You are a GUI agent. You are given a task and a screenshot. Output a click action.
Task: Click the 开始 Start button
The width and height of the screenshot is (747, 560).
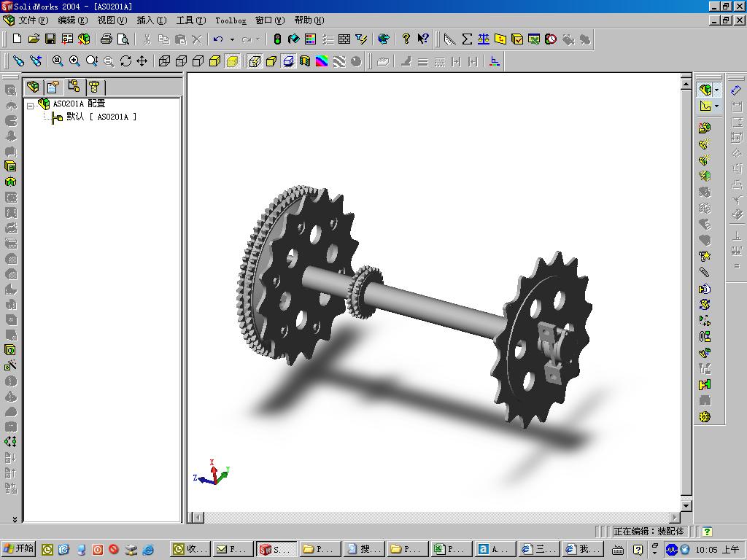click(x=19, y=548)
